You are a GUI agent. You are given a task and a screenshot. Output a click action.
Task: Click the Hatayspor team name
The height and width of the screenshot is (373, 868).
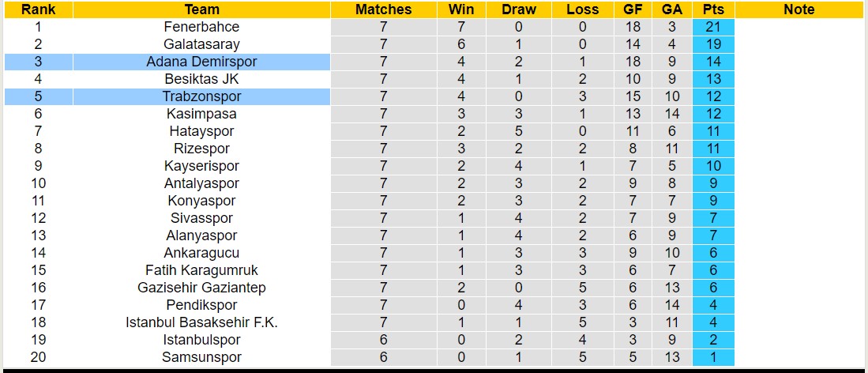(201, 131)
